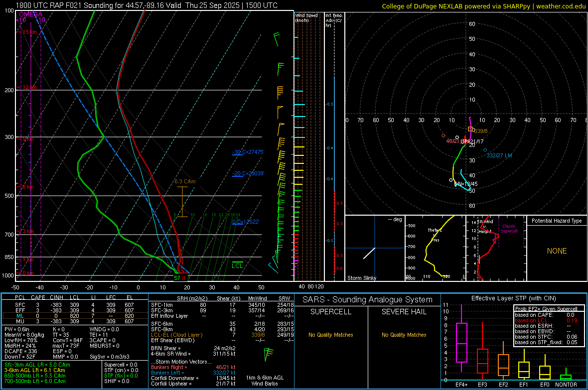Viewport: 588px width, 390px height.
Task: Select the Wind Speed (knots) panel header
Action: point(306,17)
